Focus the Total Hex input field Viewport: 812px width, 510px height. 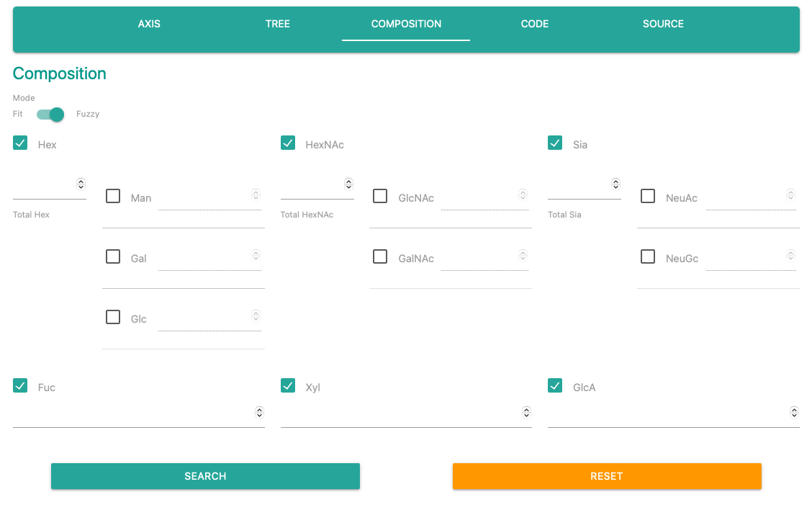coord(43,187)
